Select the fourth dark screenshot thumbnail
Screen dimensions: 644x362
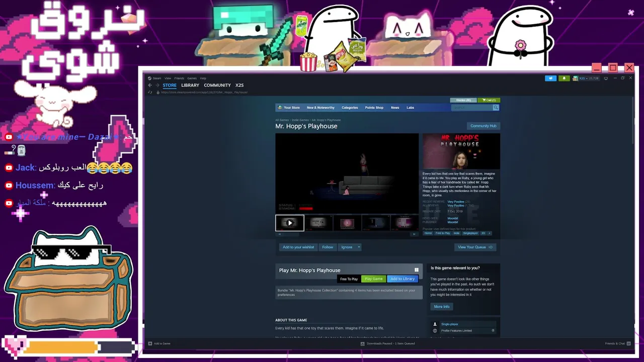376,223
